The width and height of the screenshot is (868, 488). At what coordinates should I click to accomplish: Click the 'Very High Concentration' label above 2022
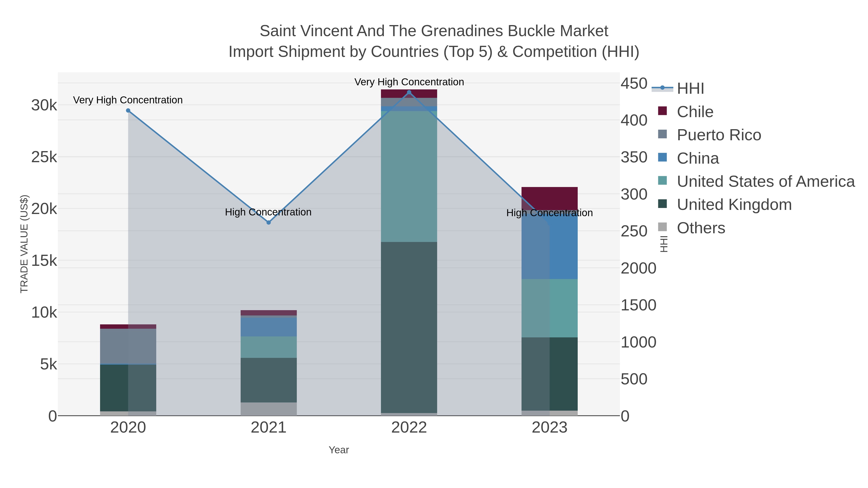click(409, 82)
